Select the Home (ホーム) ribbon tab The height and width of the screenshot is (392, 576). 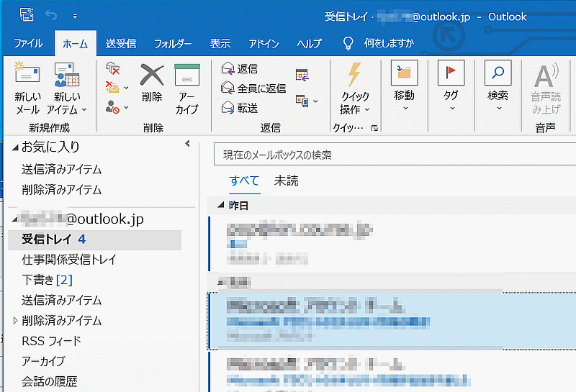76,44
